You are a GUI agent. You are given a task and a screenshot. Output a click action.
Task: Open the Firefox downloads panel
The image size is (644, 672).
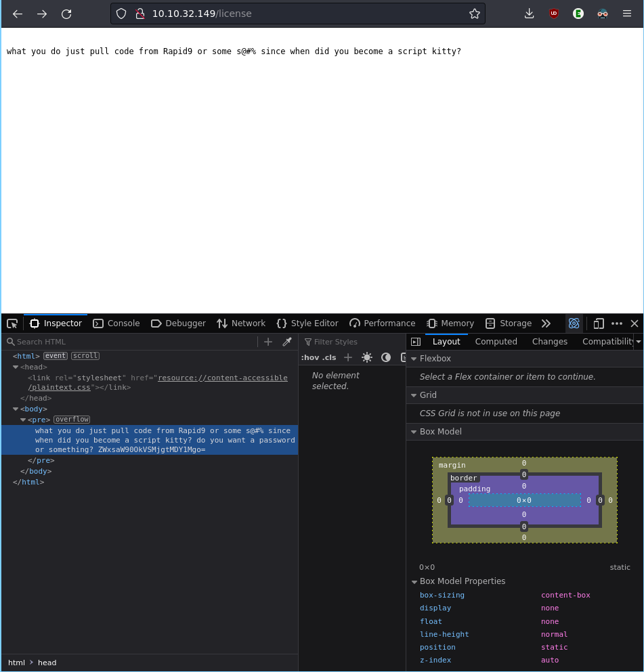530,14
